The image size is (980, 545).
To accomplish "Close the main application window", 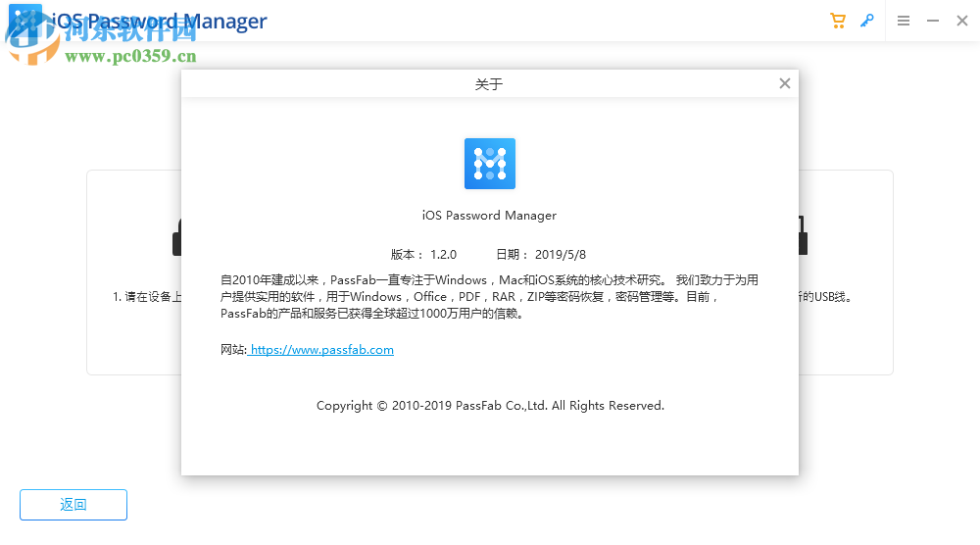I will point(962,21).
